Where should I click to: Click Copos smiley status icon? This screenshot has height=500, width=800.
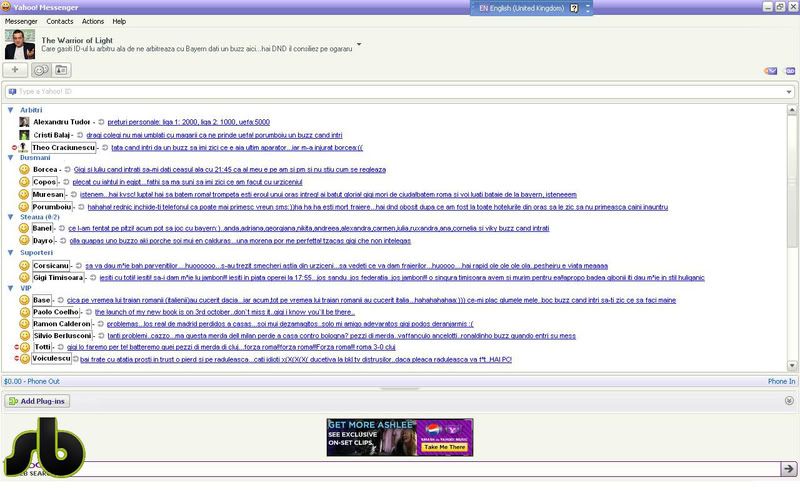(x=24, y=182)
